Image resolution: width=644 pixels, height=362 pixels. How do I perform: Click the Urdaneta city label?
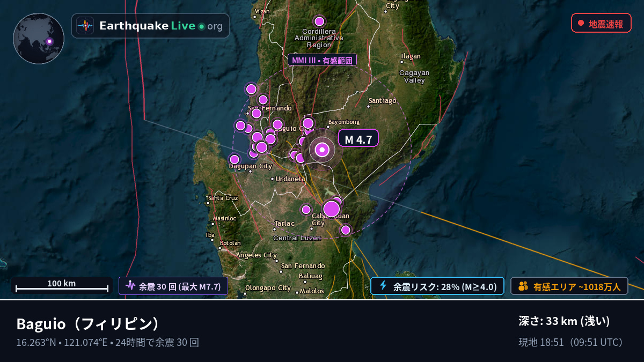click(x=290, y=179)
